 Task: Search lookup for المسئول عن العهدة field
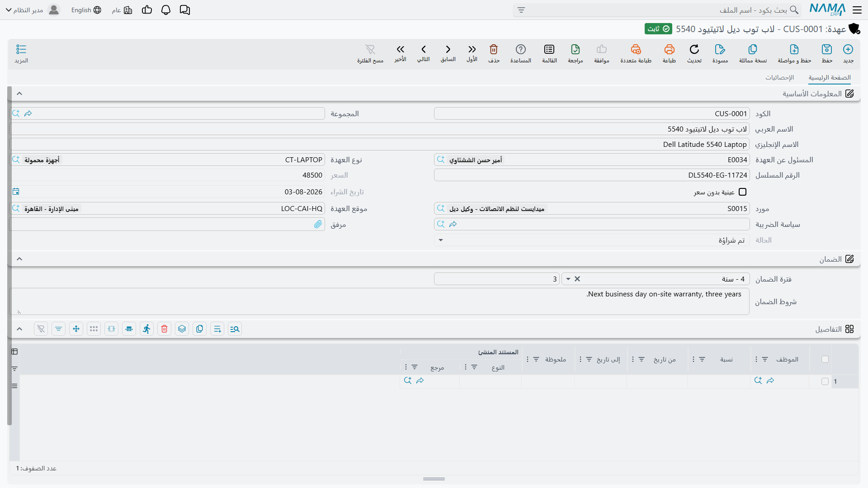(x=441, y=160)
